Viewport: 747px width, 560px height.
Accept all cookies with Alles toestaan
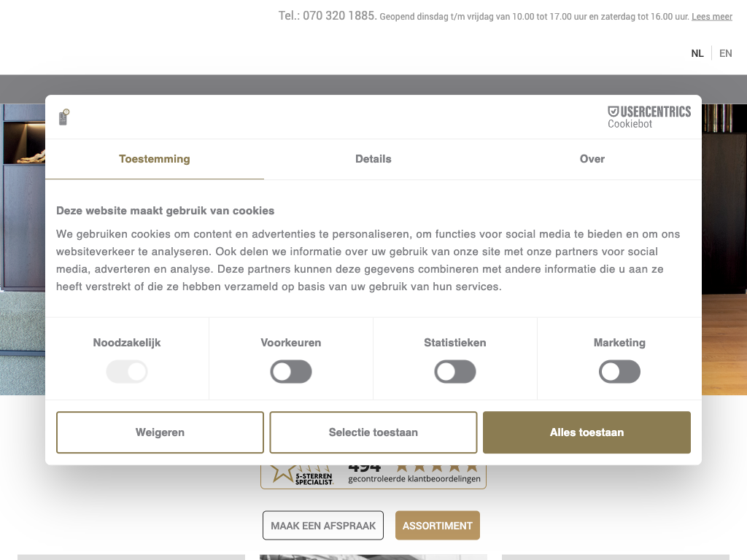point(587,432)
